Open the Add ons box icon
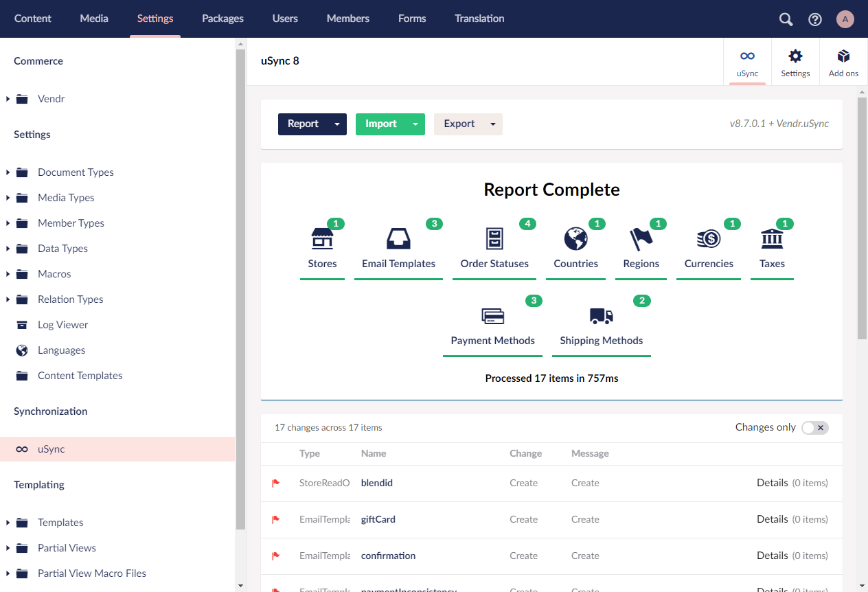The width and height of the screenshot is (868, 592). pyautogui.click(x=843, y=56)
